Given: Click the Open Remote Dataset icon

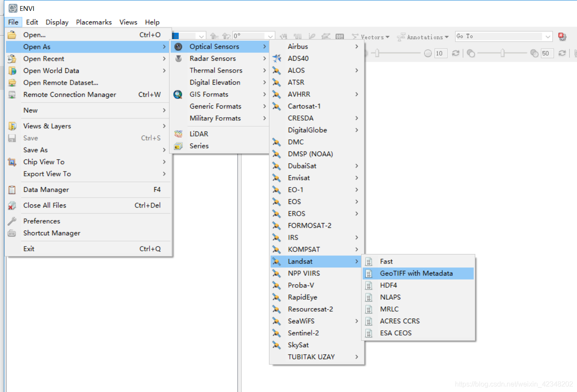Looking at the screenshot, I should 12,82.
